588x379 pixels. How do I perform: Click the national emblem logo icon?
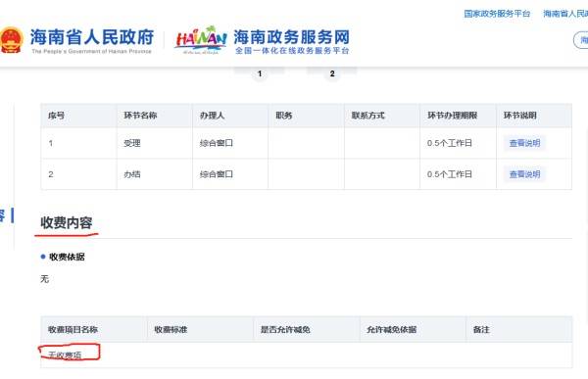(11, 40)
